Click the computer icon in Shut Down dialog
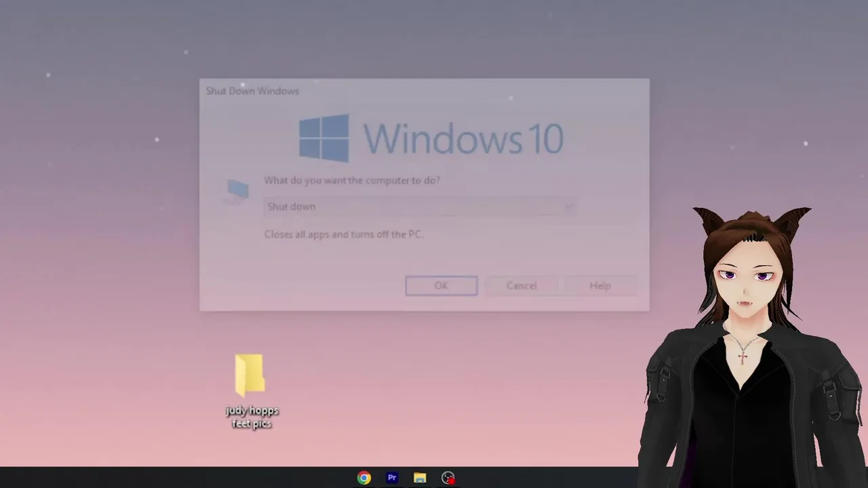The width and height of the screenshot is (868, 488). click(237, 191)
